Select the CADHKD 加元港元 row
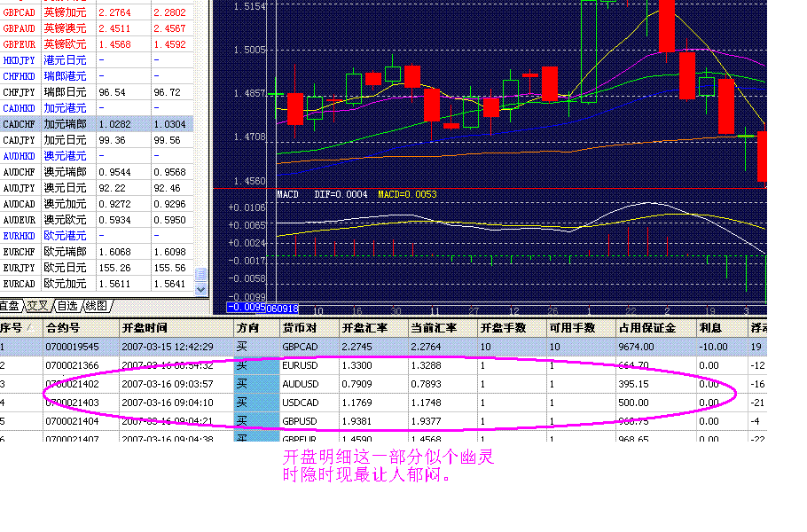This screenshot has width=807, height=532. 97,108
